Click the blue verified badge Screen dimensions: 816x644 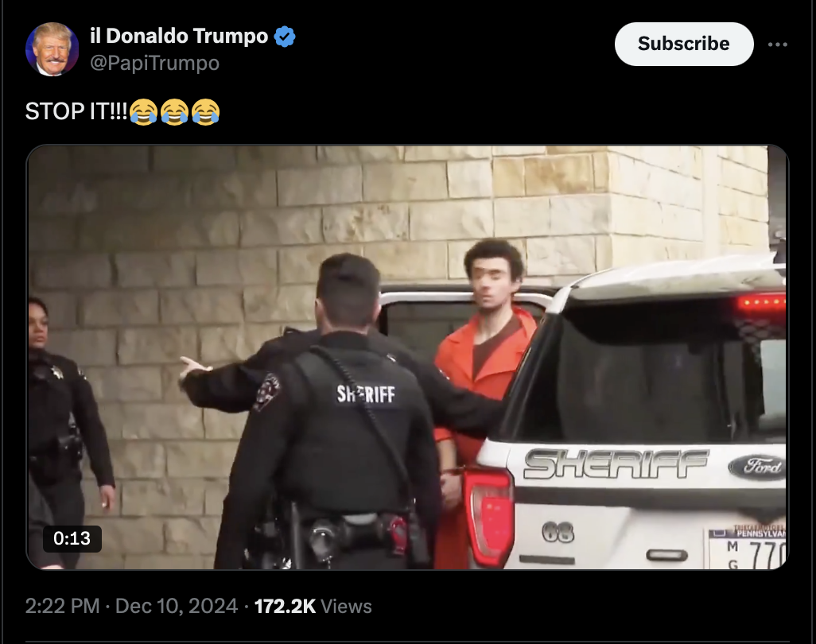tap(285, 37)
